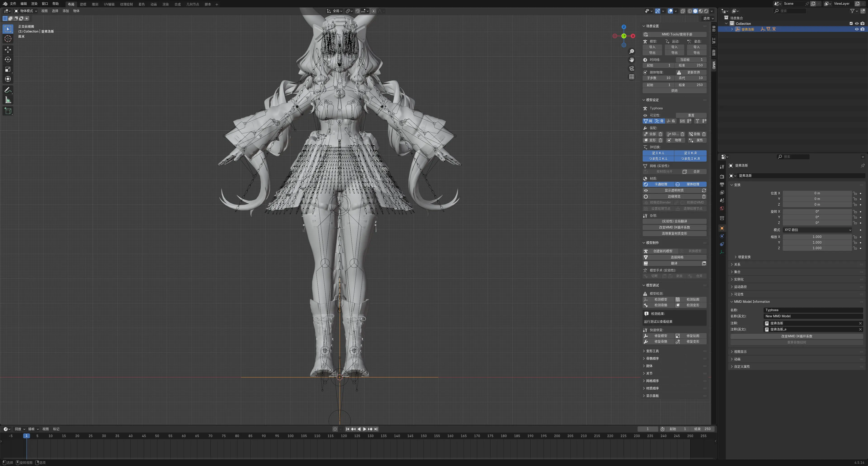Switch perspective/orthographic with the grid icon
This screenshot has height=466, width=868.
click(x=632, y=77)
